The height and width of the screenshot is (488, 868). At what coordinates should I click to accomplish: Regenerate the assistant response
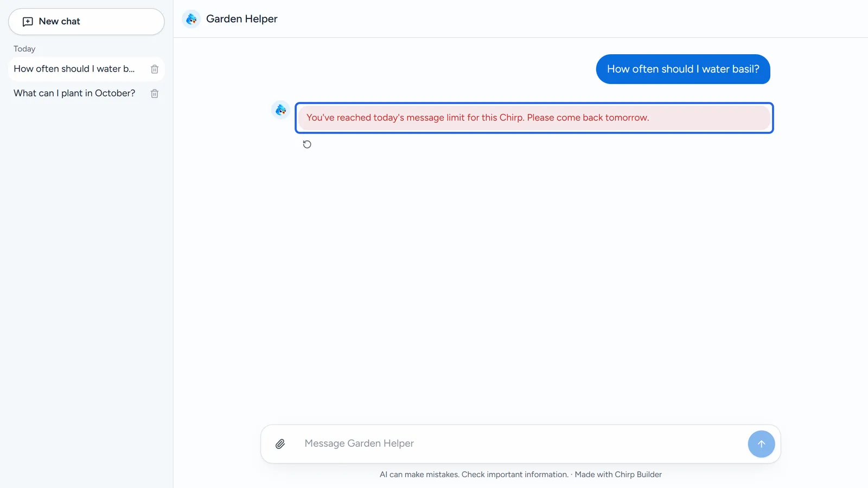(x=307, y=144)
